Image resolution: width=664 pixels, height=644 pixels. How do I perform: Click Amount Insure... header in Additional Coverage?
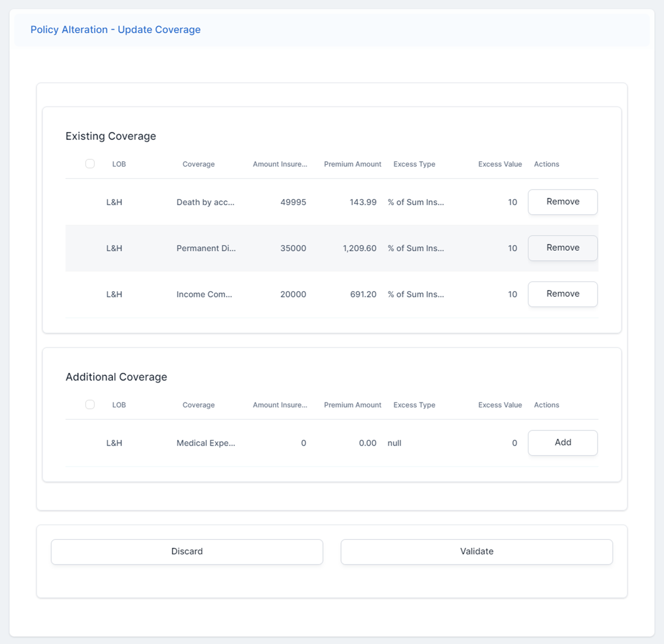[x=280, y=405]
